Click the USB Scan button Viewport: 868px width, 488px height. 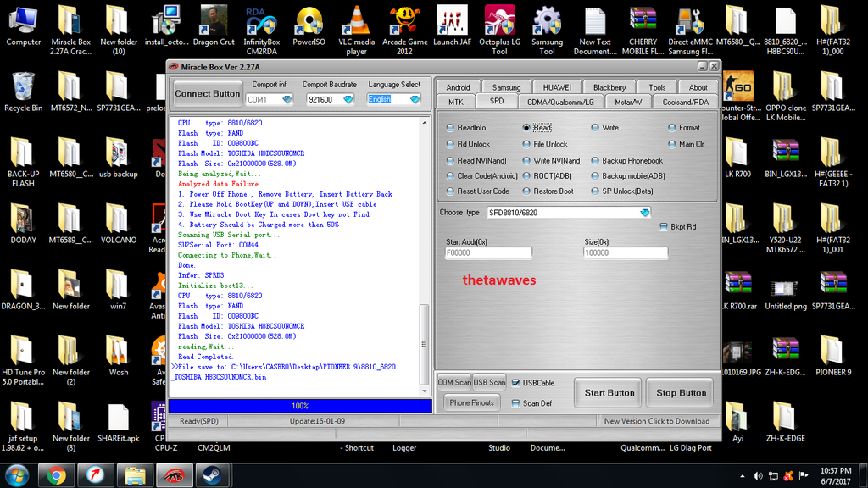point(489,382)
